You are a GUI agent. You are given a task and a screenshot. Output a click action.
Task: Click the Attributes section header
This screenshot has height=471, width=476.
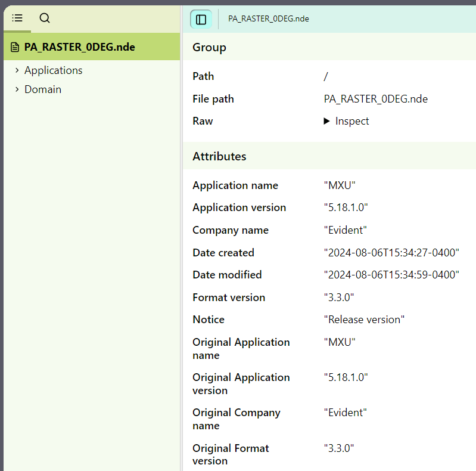point(219,156)
